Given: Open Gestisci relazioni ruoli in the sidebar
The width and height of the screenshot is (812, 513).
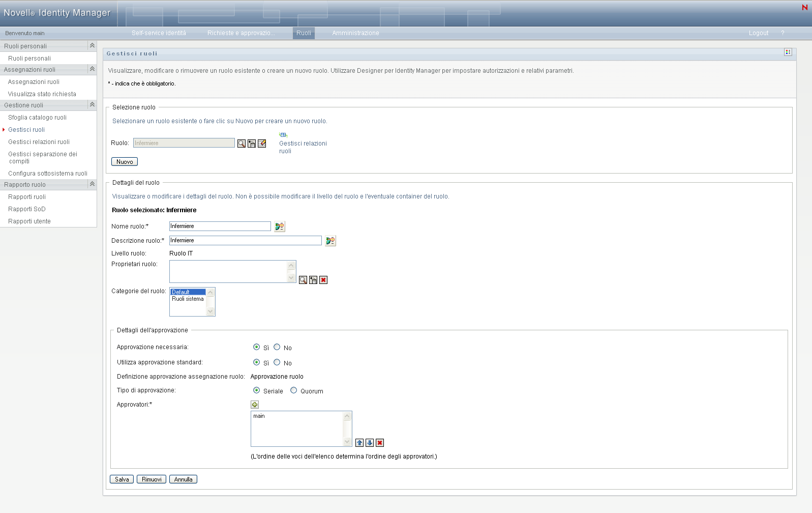Looking at the screenshot, I should pos(39,142).
